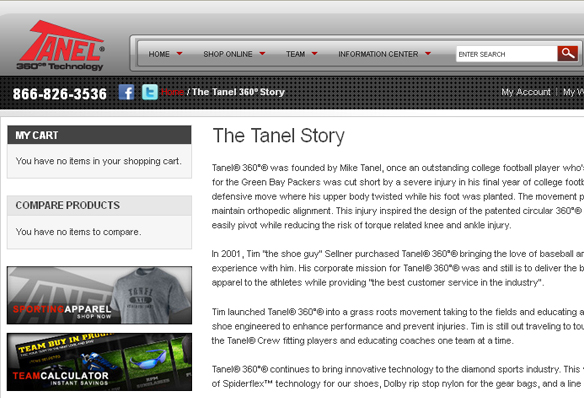
Task: Expand the Home menu arrow
Action: (180, 54)
